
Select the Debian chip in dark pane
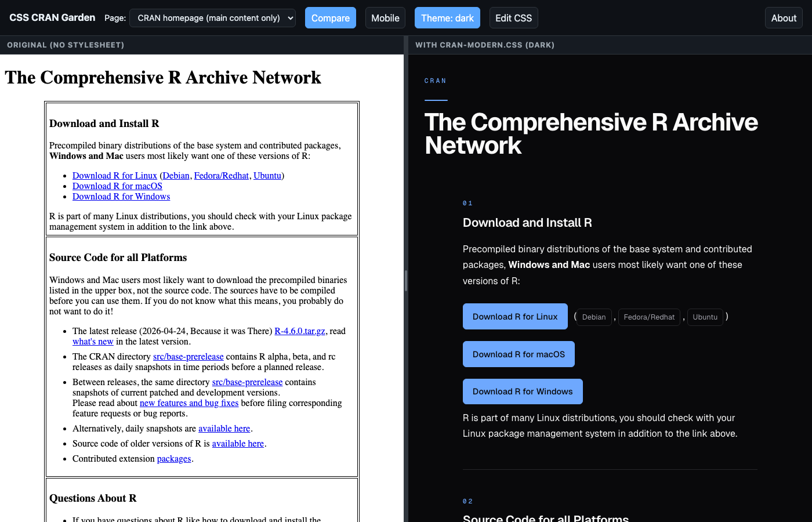click(x=594, y=317)
